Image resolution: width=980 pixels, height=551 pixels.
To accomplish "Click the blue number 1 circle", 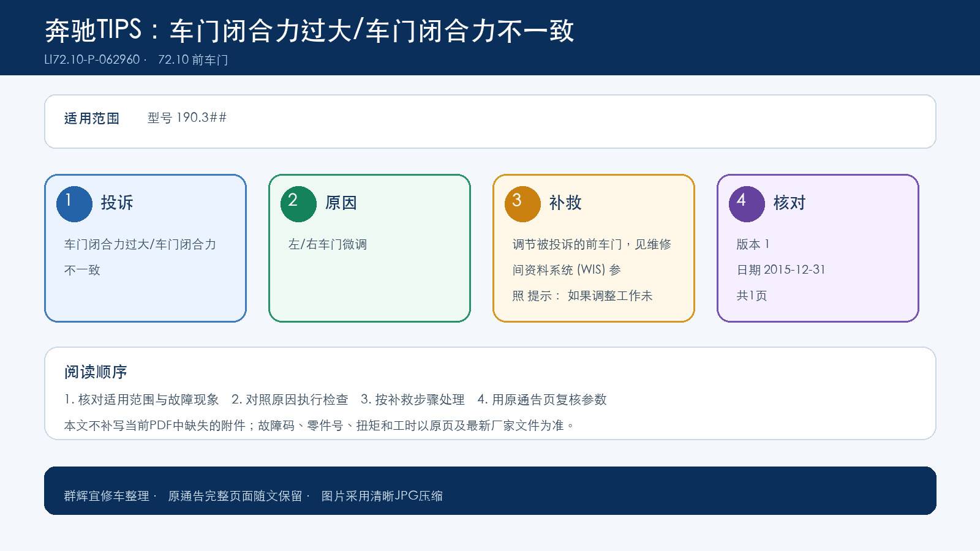I will coord(74,204).
